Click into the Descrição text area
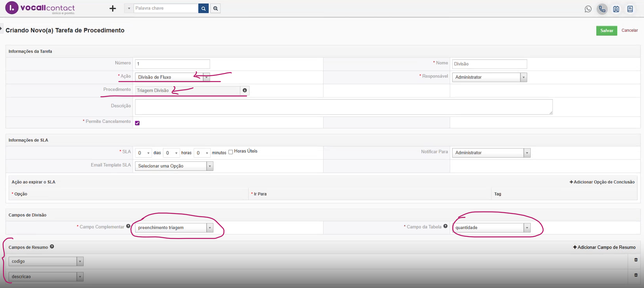The width and height of the screenshot is (644, 288). click(x=343, y=107)
